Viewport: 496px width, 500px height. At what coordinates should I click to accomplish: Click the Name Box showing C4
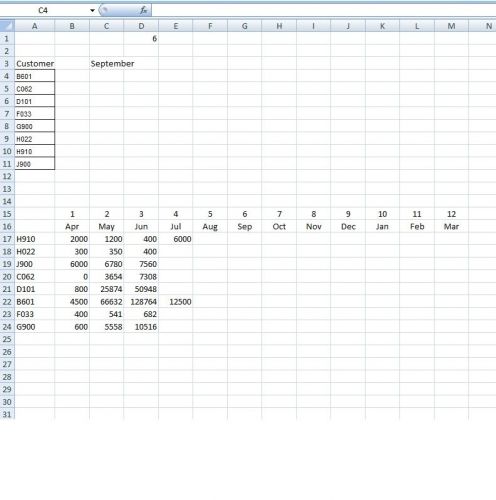coord(43,10)
